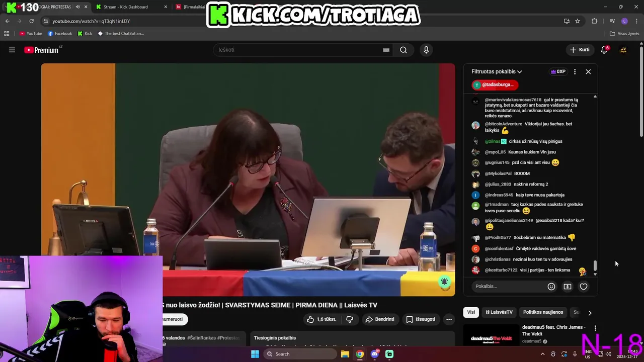Open Super Chat dollar icon

coord(568,287)
